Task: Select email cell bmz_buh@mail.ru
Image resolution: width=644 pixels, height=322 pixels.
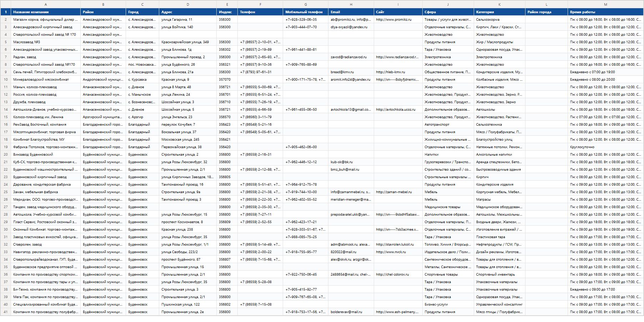Action: click(x=351, y=170)
